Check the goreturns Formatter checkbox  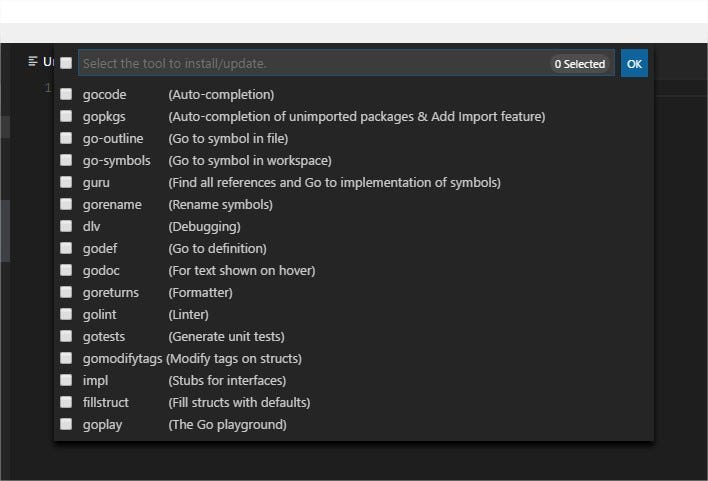click(x=66, y=292)
